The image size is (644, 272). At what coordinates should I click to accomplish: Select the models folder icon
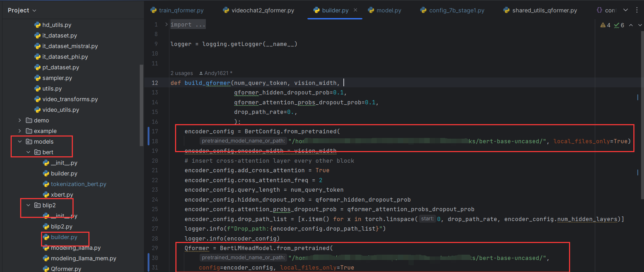coord(29,141)
